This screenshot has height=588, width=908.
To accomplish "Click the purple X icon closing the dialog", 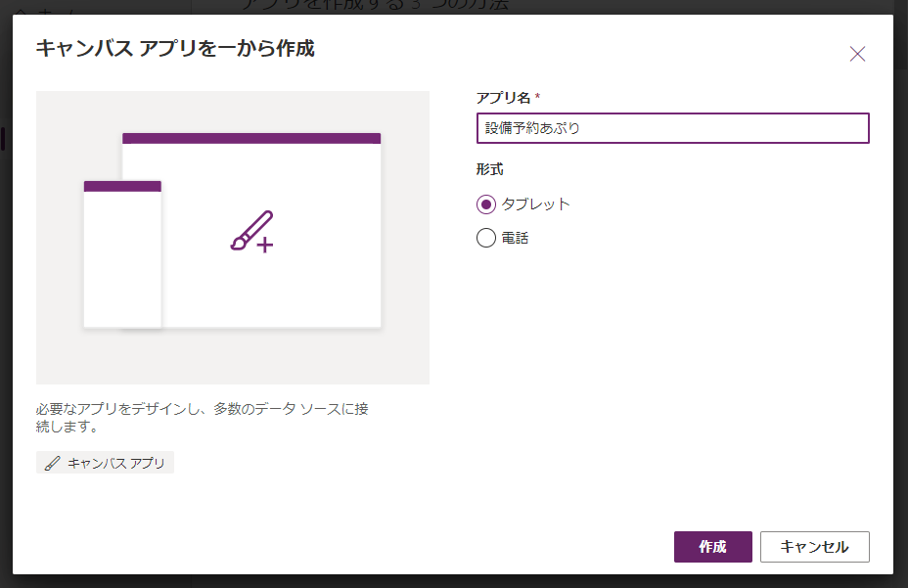I will 858,54.
